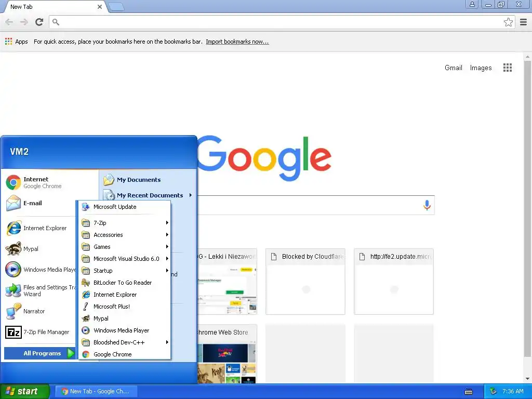
Task: Open Mypal in All Programs list
Action: pos(125,318)
